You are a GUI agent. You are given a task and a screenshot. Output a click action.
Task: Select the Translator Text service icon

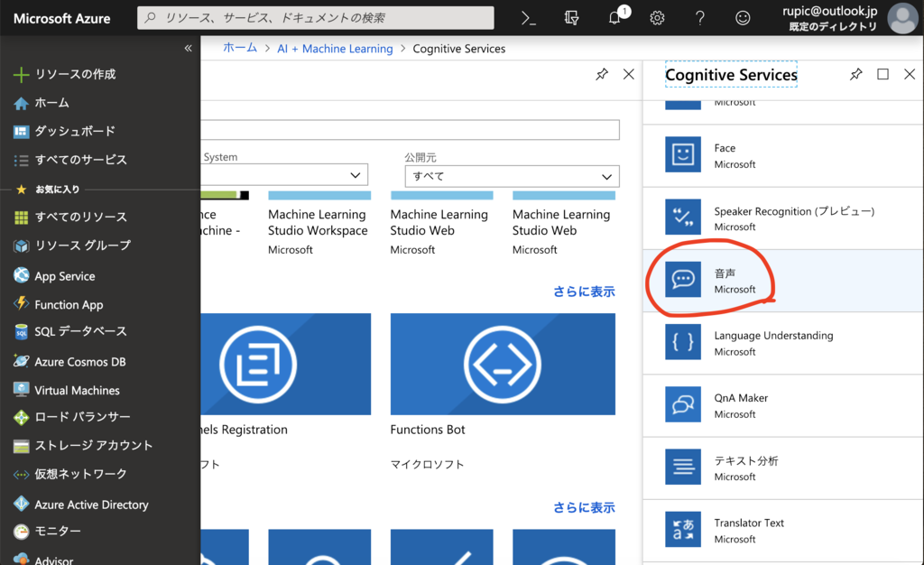coord(683,529)
